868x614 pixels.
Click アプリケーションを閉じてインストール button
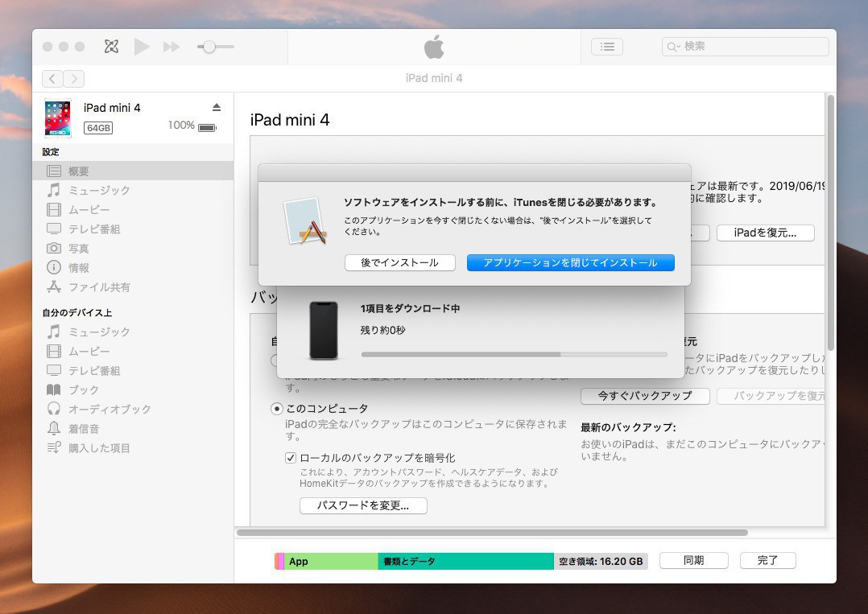(570, 262)
